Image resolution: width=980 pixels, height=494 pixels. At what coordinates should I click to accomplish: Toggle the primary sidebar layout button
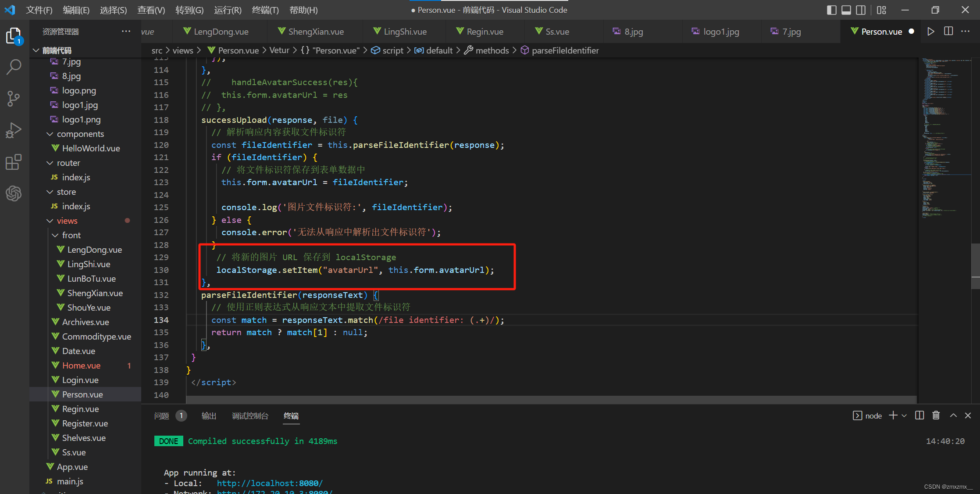(831, 10)
